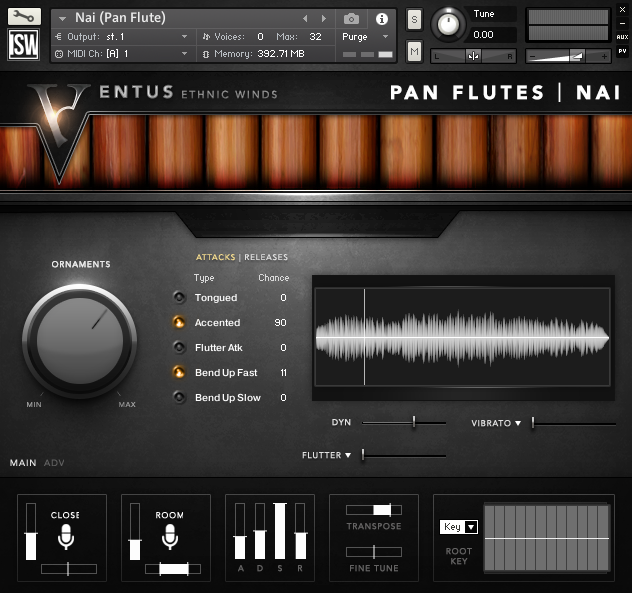Click the Close mic volume fader
632x593 pixels.
(x=31, y=531)
